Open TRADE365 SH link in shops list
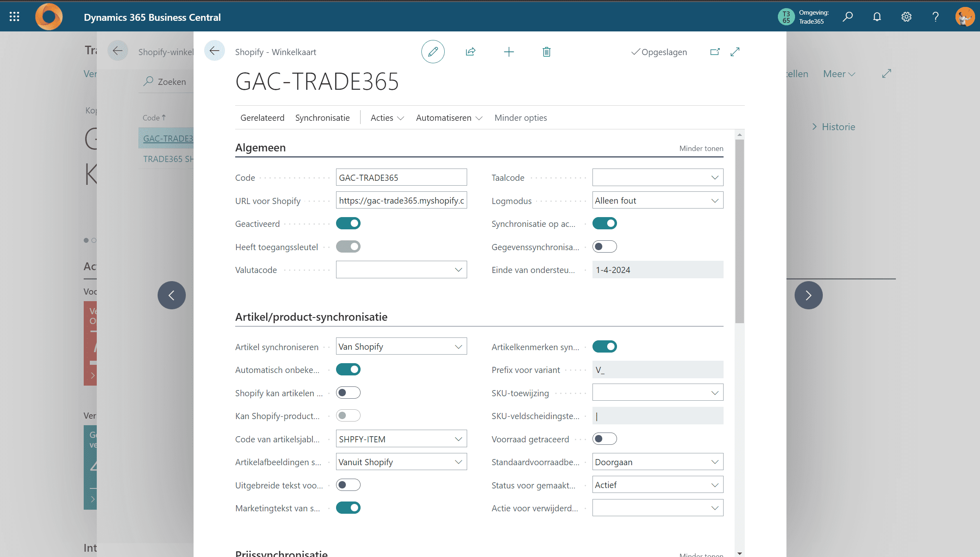Image resolution: width=980 pixels, height=557 pixels. (x=168, y=159)
